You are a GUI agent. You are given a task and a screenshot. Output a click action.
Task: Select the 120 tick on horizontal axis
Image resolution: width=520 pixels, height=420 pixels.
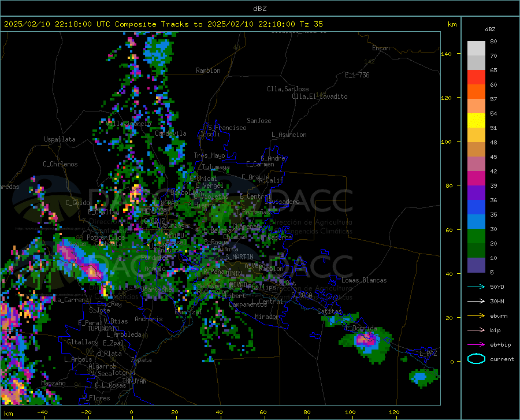pyautogui.click(x=394, y=412)
